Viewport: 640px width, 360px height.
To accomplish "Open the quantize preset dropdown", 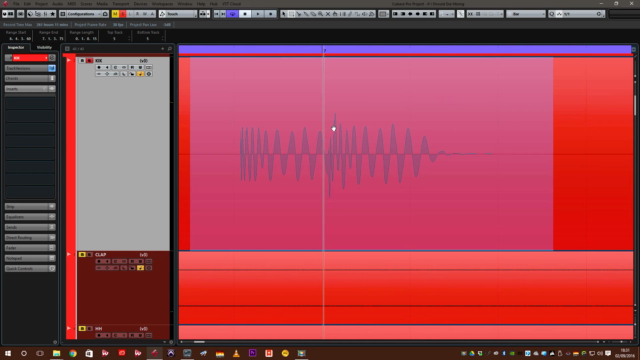I will pyautogui.click(x=584, y=14).
